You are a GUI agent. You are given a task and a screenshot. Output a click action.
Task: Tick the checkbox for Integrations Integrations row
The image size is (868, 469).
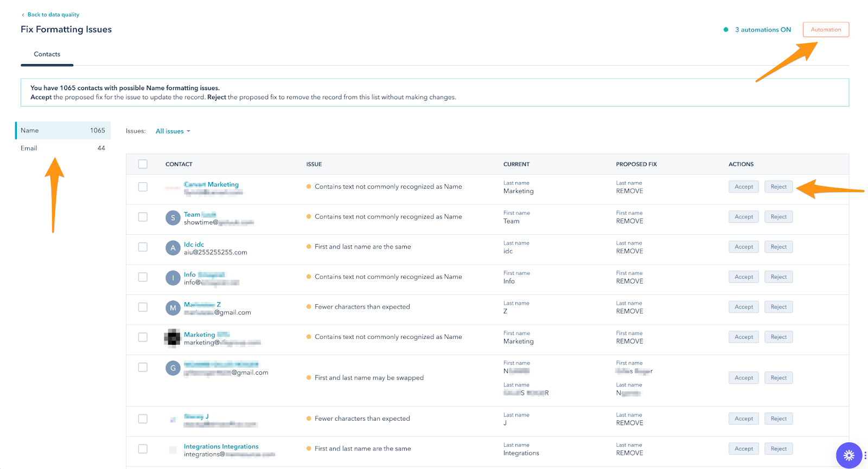(x=143, y=449)
